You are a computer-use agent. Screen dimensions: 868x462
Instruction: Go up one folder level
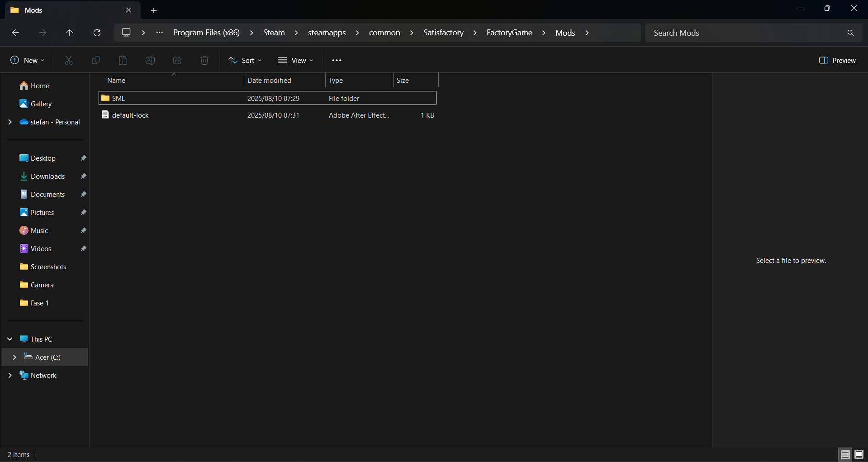(70, 33)
